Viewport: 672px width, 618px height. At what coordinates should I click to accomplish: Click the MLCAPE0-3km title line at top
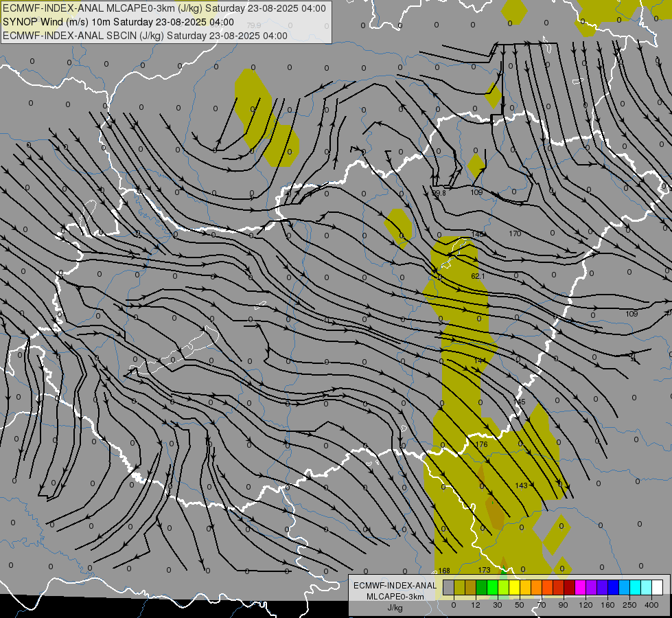164,8
